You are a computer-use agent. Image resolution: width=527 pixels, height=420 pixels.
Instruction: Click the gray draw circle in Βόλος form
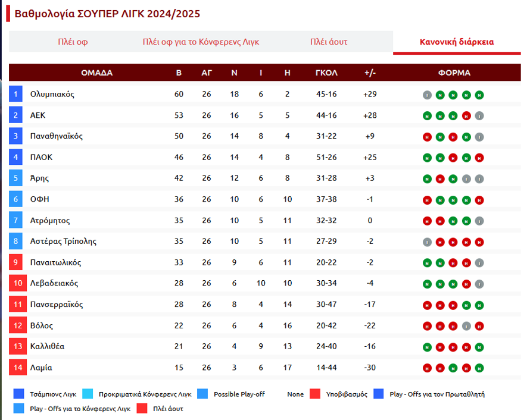pyautogui.click(x=466, y=326)
